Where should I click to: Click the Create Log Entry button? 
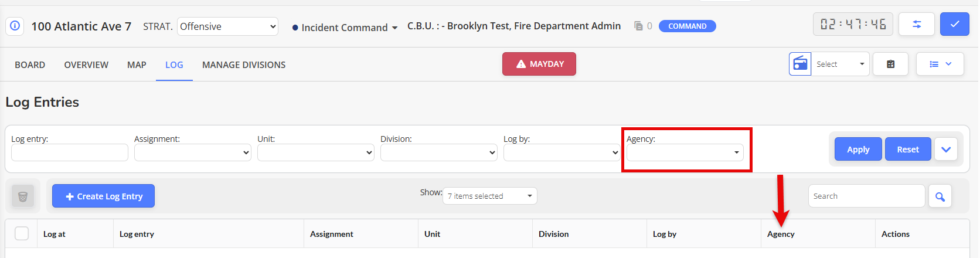point(103,196)
